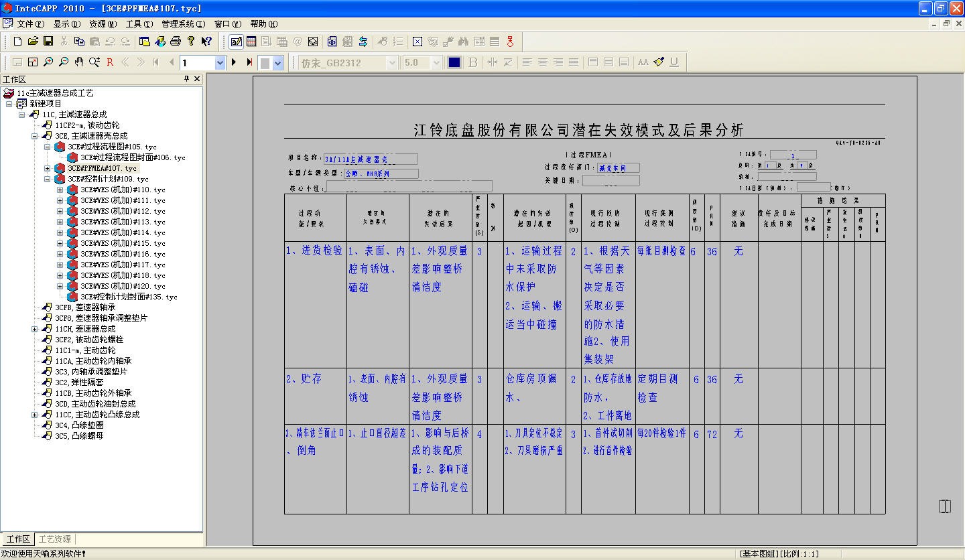Select 3CE#控制计划封面#135.tyc in tree
Screen dimensions: 965x560
coord(129,297)
